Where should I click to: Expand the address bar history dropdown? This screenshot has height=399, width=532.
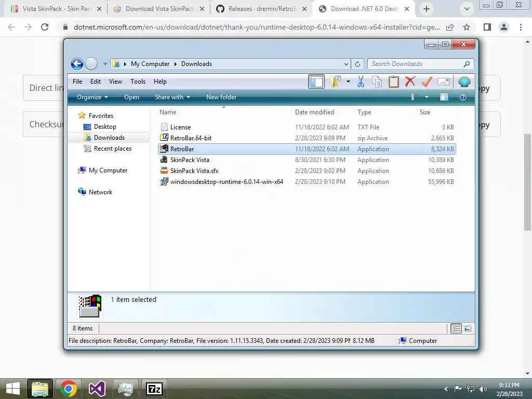(x=345, y=64)
